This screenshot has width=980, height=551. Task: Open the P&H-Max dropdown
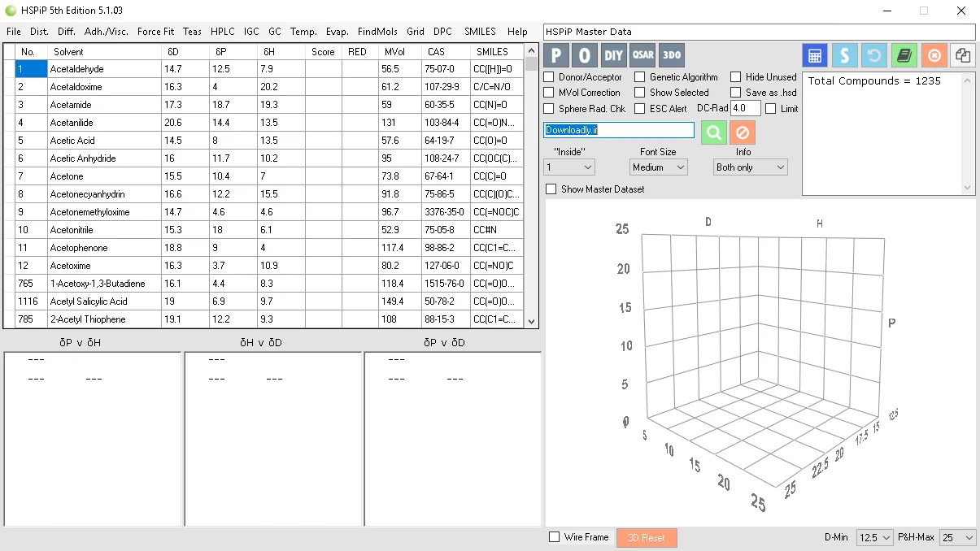tap(958, 538)
